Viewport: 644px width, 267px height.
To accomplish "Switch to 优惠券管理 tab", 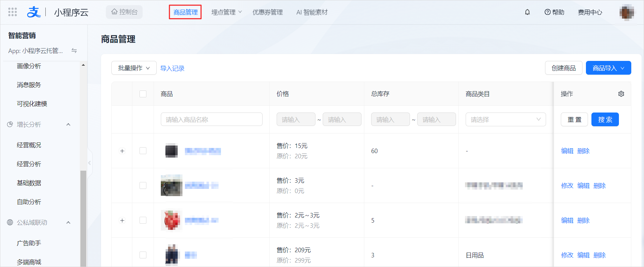I will click(x=267, y=12).
